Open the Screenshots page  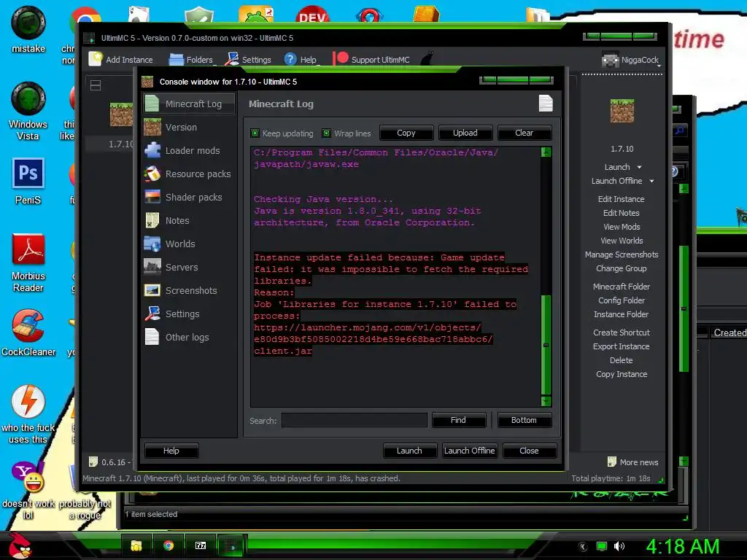tap(189, 290)
